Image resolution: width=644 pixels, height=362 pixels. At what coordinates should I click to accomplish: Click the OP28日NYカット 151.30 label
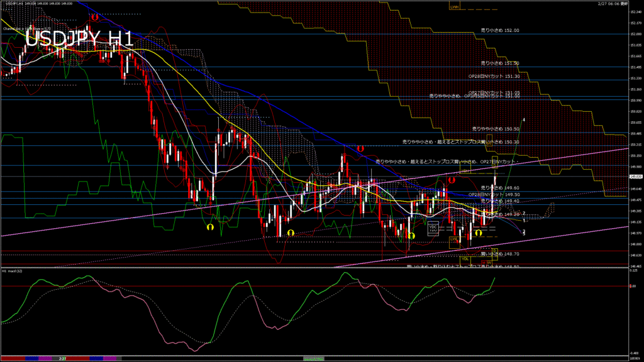494,76
